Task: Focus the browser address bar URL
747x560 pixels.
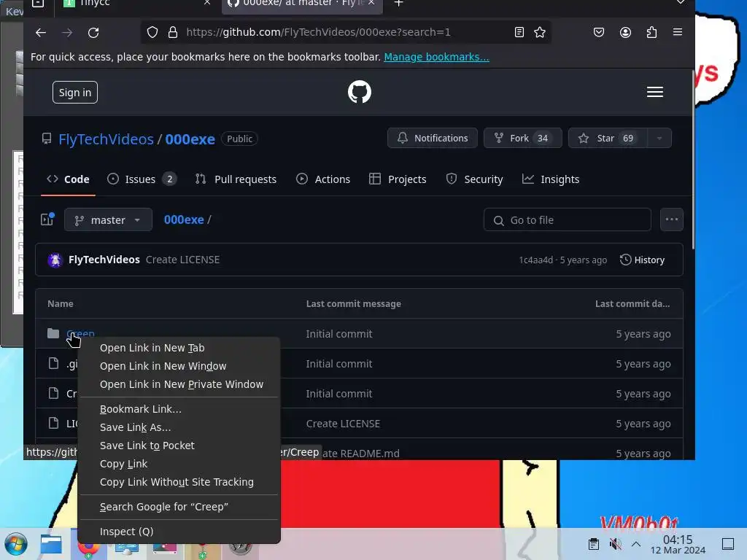Action: (x=318, y=32)
